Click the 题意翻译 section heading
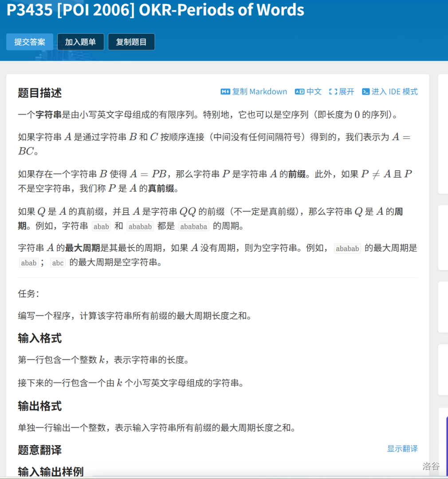Viewport: 448px width, 479px height. click(40, 450)
